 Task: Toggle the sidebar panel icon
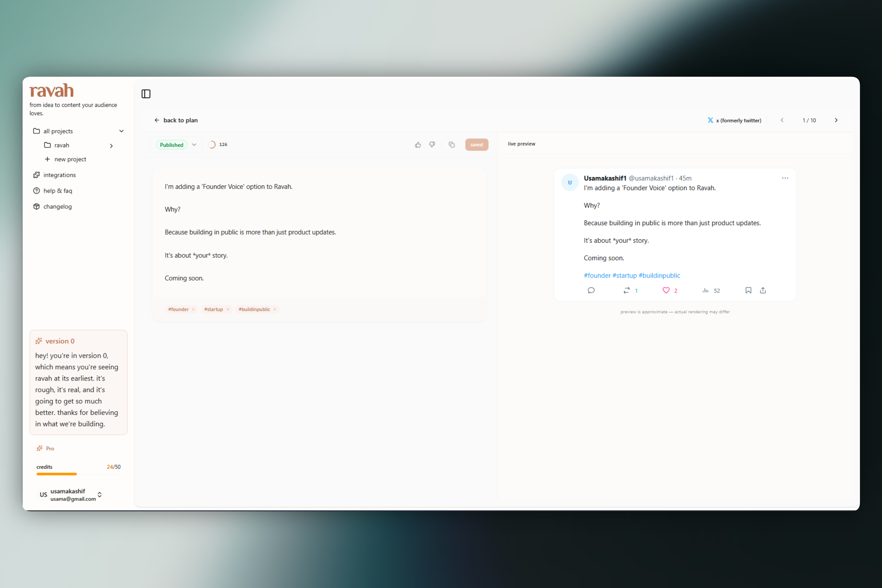coord(146,94)
